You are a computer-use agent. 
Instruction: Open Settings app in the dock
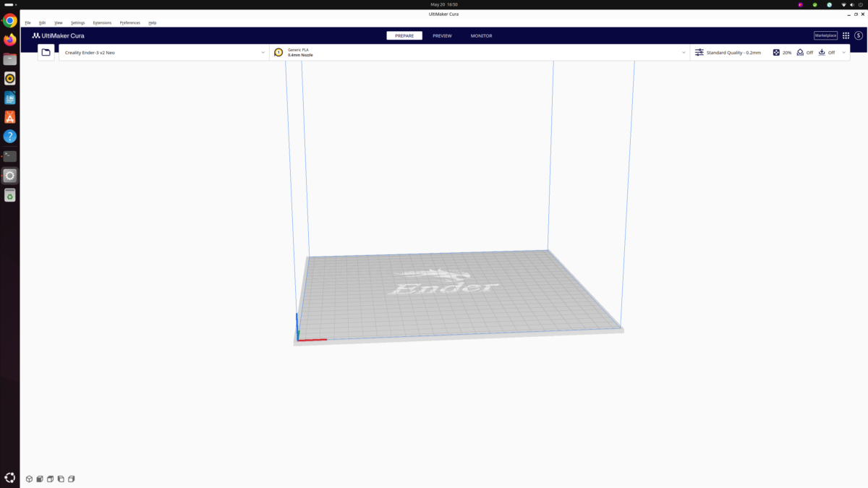[10, 176]
